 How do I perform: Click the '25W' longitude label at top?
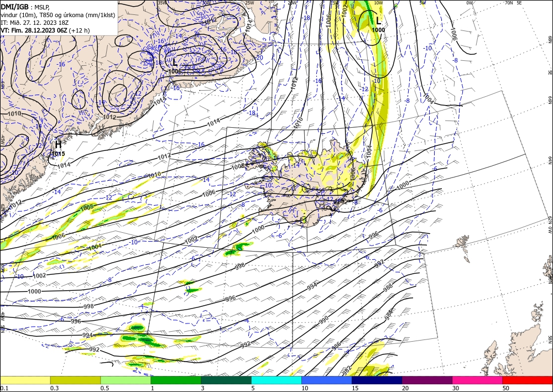coord(249,2)
